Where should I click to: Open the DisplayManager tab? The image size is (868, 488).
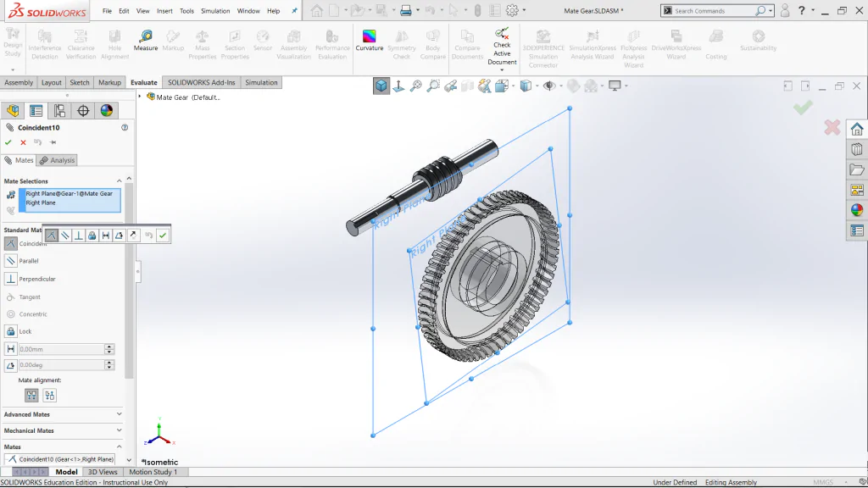tap(106, 111)
